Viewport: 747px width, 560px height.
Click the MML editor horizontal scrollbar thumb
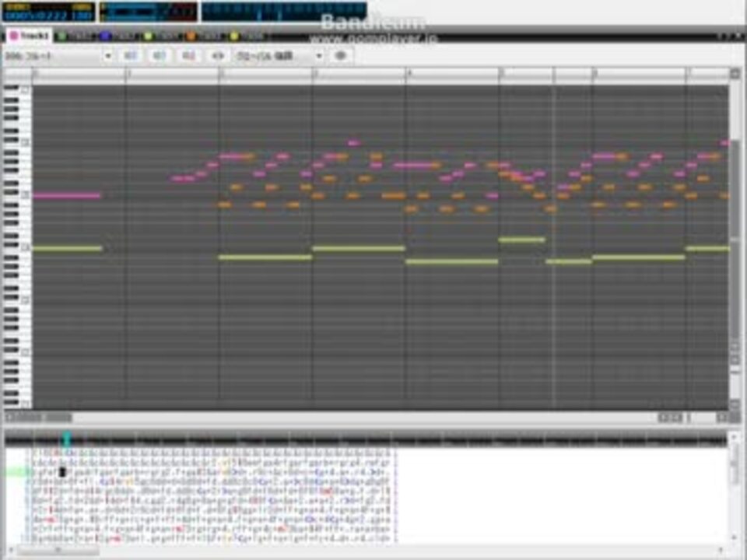click(58, 551)
